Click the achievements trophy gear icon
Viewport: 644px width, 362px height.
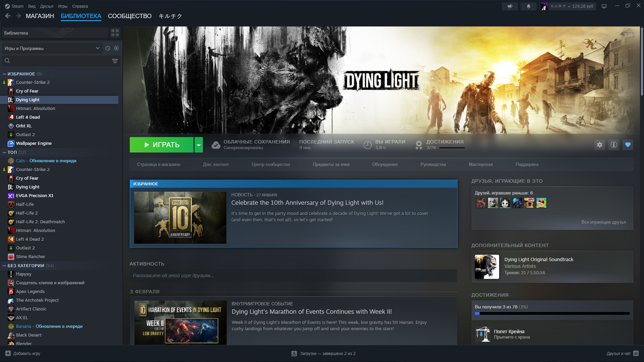click(419, 145)
